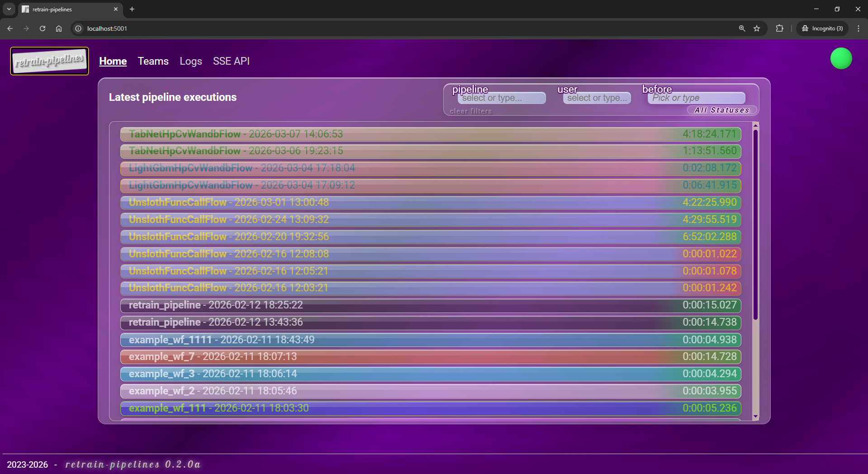Open UnslothFuncCallFlow run 2026-02-24 13:09:32
The width and height of the screenshot is (868, 474).
[431, 220]
